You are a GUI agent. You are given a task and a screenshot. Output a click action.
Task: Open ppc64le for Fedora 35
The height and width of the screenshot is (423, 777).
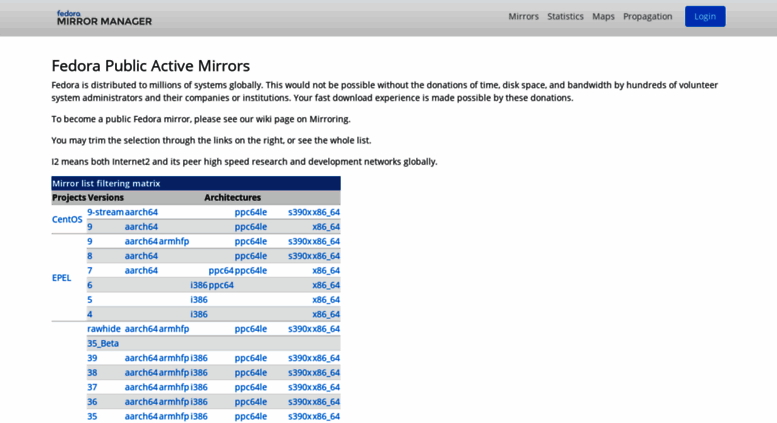coord(251,417)
